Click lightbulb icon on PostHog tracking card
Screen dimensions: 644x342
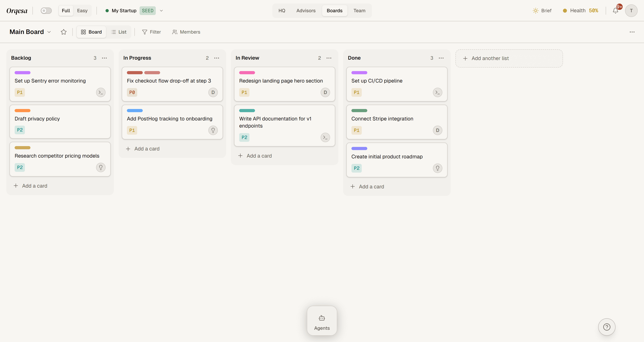(213, 130)
